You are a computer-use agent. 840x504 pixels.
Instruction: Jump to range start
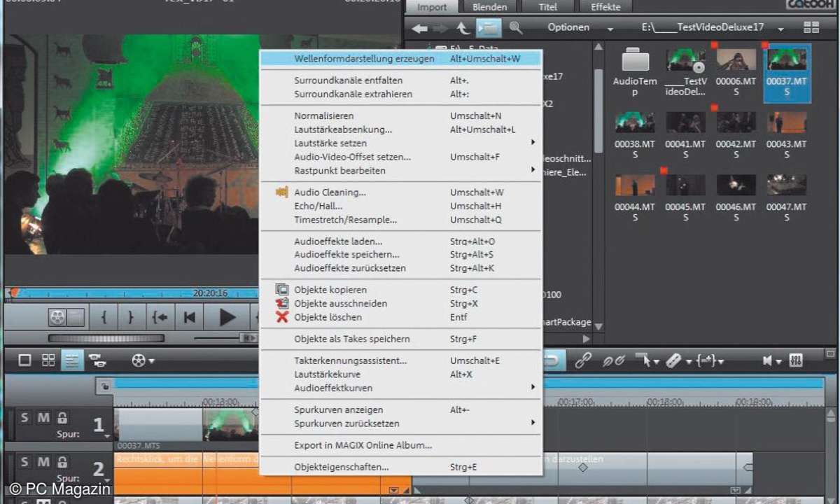coord(160,318)
